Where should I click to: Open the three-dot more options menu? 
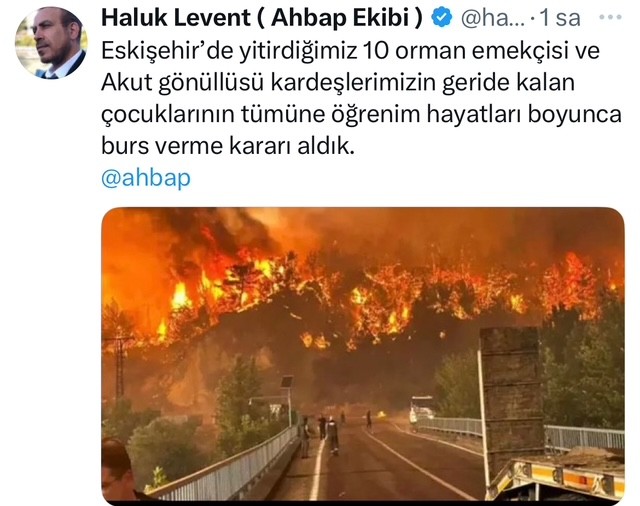point(610,18)
